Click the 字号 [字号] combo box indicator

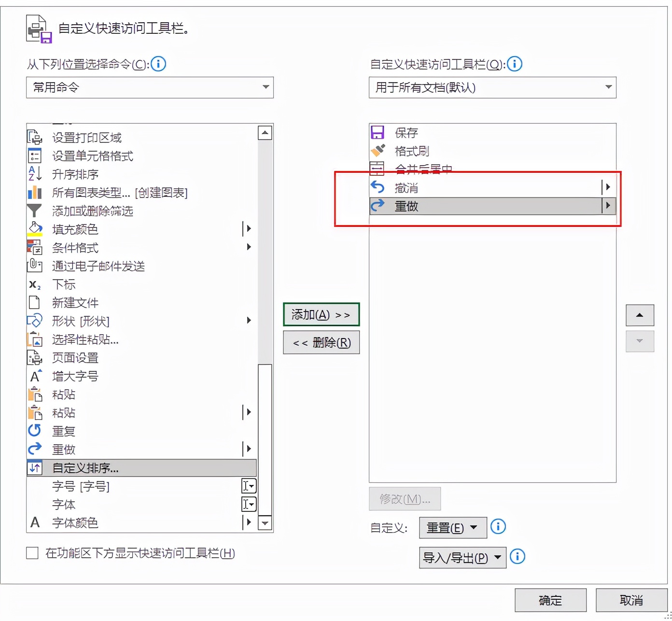pos(249,486)
